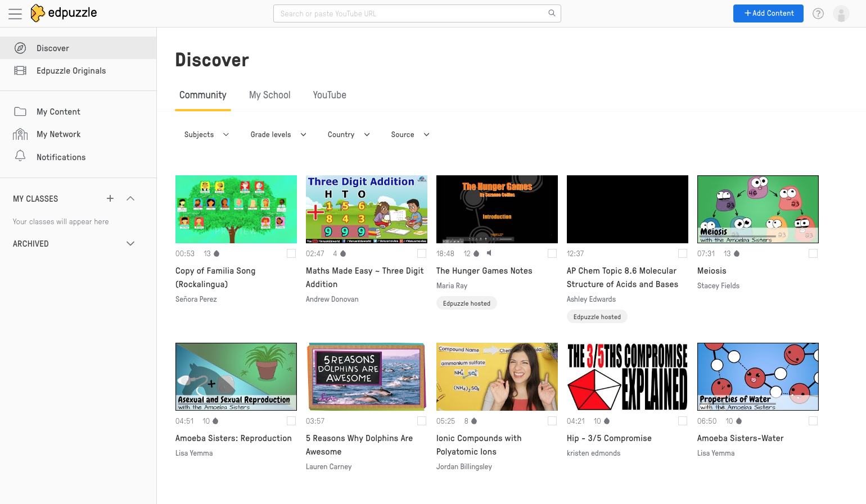Viewport: 866px width, 504px height.
Task: Open the Source filter dropdown
Action: click(x=410, y=134)
